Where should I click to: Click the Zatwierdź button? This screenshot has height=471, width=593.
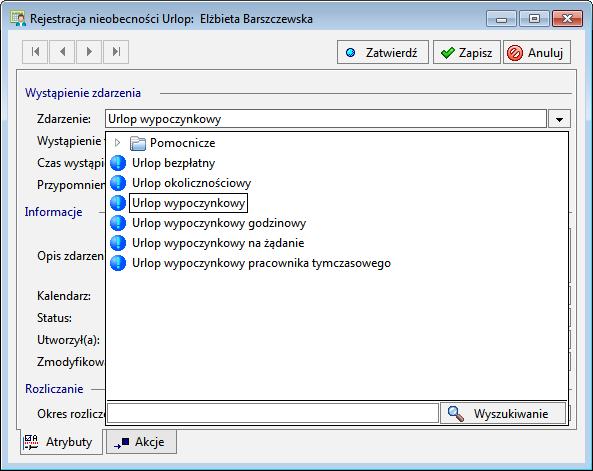coord(383,53)
